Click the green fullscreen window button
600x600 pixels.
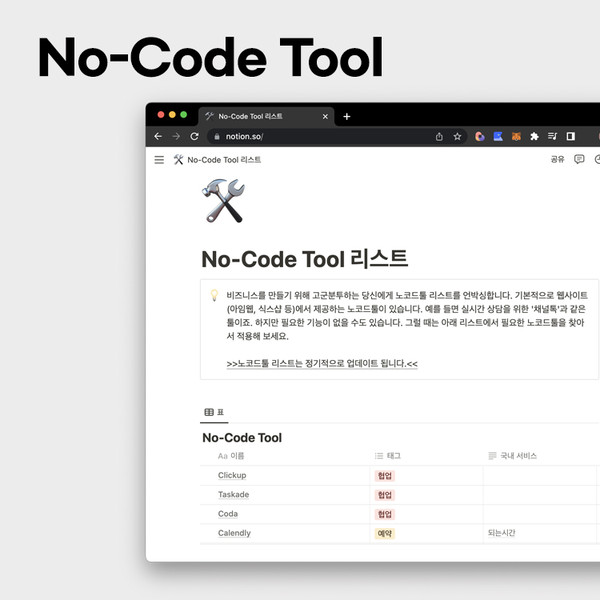tap(183, 114)
